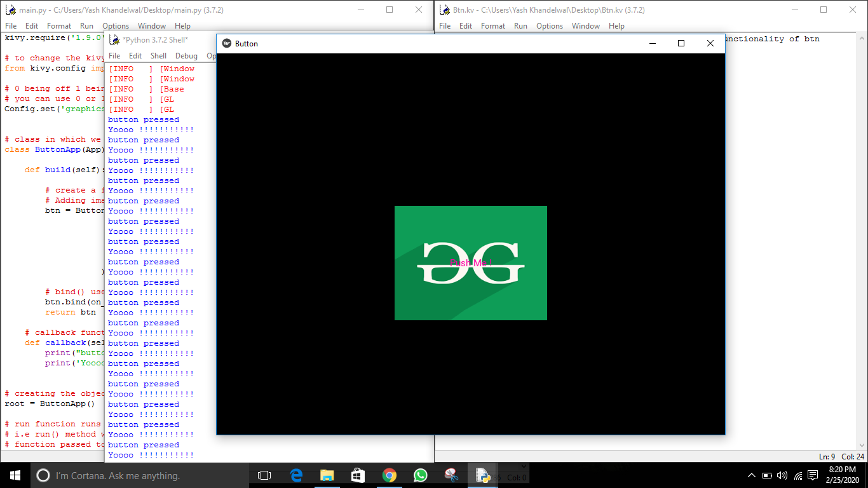The width and height of the screenshot is (868, 488).
Task: Launch Google Chrome from taskbar
Action: coord(390,475)
